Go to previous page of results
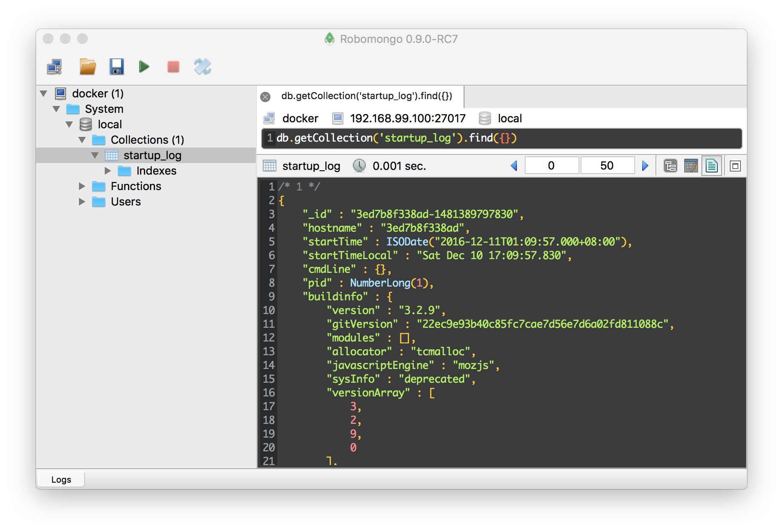 tap(514, 166)
